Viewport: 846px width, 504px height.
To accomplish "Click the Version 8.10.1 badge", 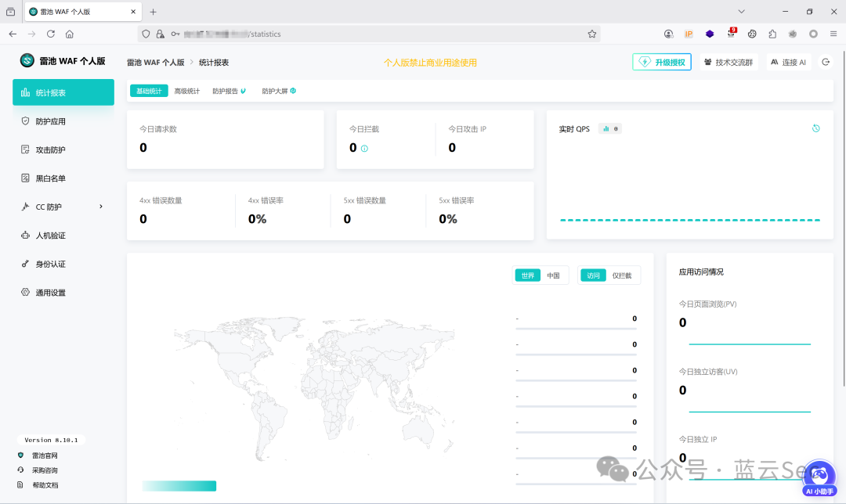I will coord(51,440).
